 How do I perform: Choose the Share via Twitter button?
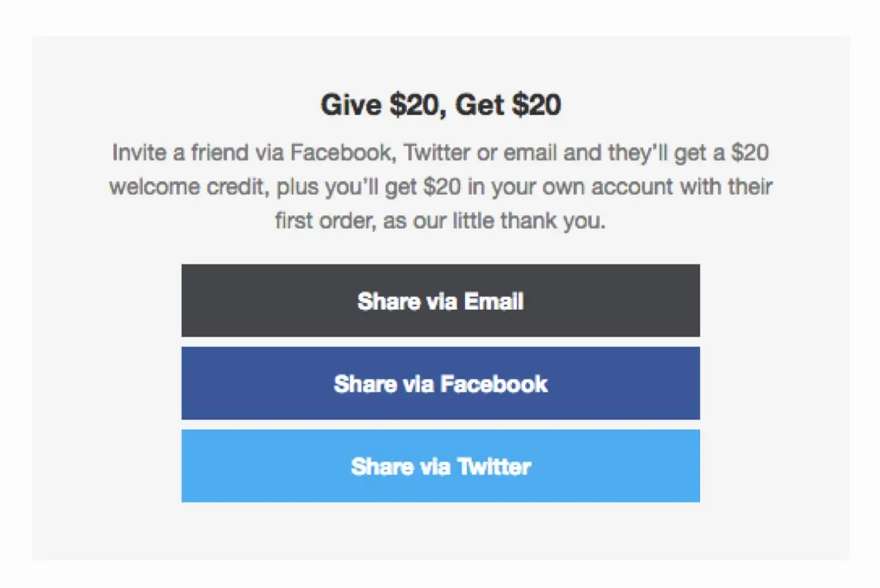click(441, 466)
